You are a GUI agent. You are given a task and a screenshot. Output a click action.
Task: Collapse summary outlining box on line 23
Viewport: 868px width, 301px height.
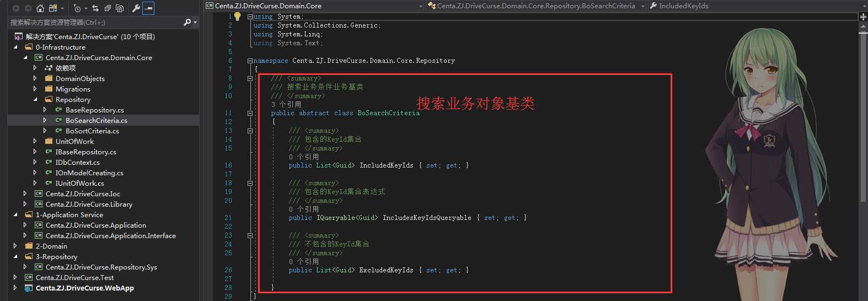coord(250,235)
